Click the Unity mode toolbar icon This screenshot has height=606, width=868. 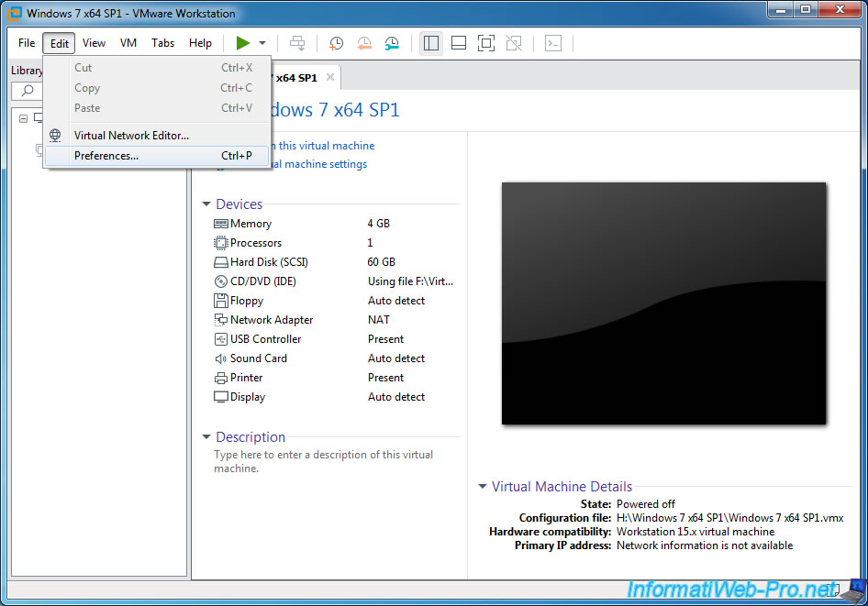[514, 43]
